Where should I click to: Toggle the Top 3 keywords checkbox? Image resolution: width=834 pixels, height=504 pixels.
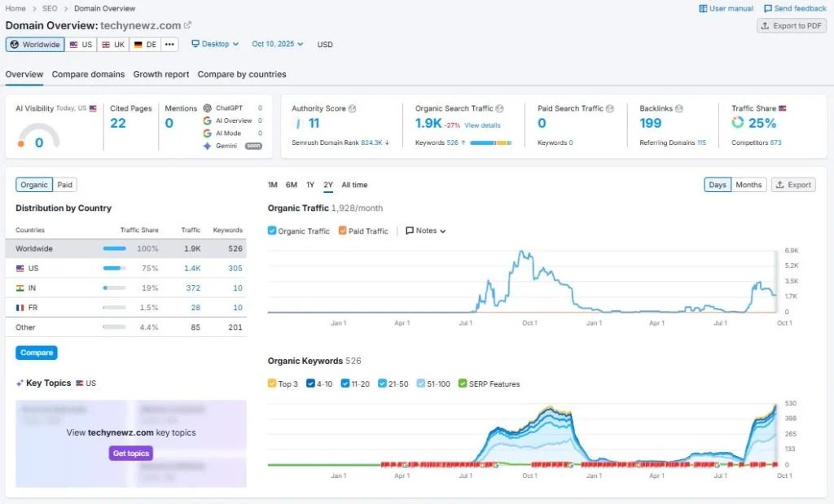click(272, 383)
